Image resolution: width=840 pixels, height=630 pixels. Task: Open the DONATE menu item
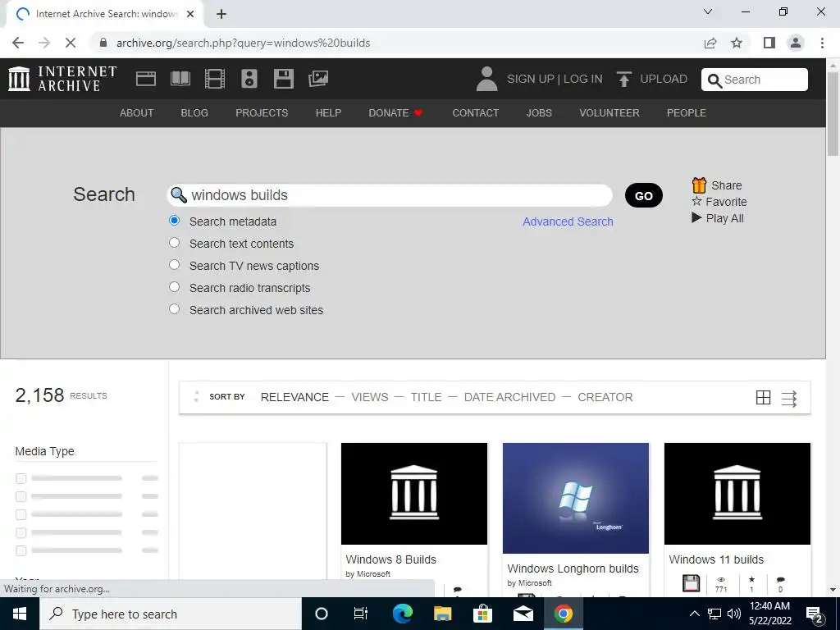(395, 113)
